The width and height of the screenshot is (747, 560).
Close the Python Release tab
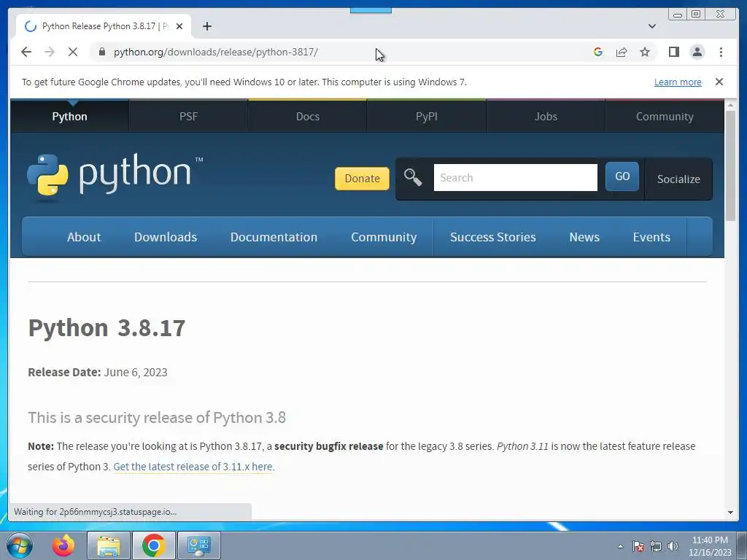(x=179, y=26)
